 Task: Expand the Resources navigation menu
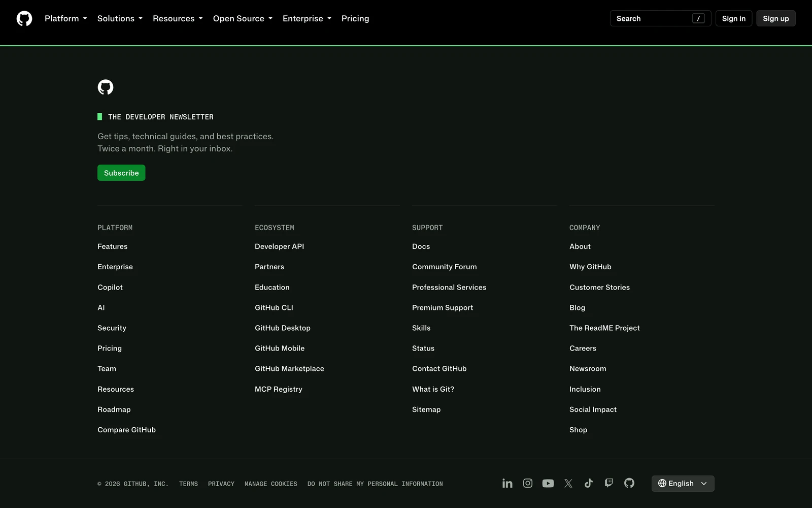178,18
